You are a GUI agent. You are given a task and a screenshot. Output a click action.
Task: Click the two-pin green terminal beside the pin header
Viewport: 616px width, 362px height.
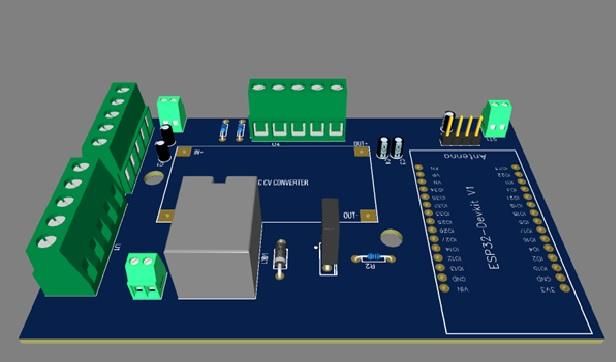tap(497, 118)
